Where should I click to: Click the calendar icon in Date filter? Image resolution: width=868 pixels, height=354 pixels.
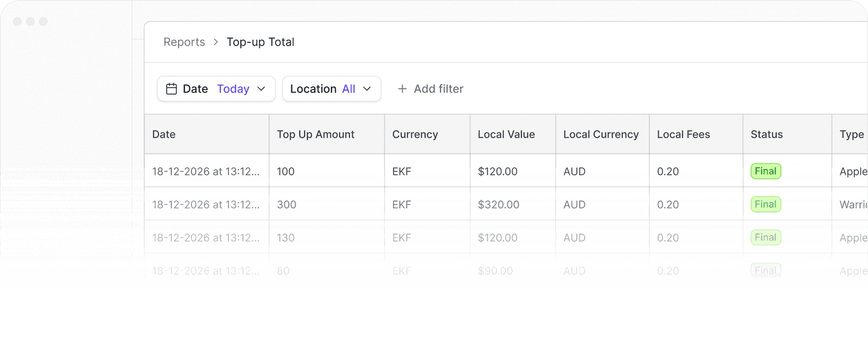point(171,88)
